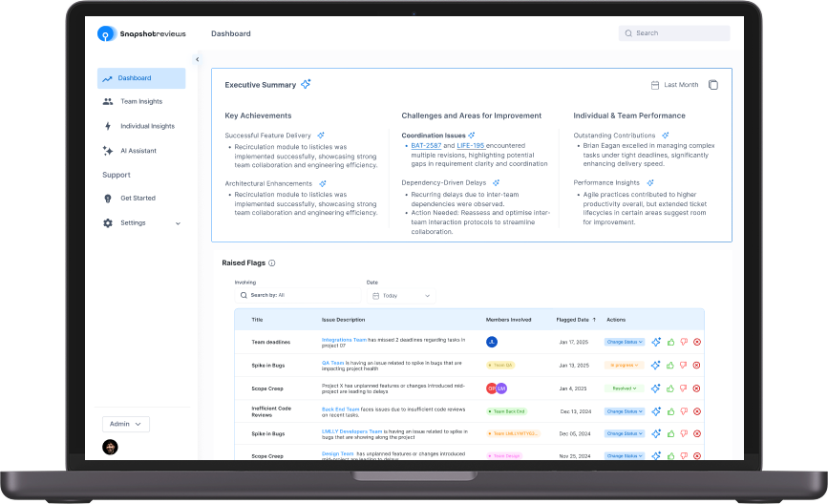Open the Resolved status dropdown

(x=625, y=388)
